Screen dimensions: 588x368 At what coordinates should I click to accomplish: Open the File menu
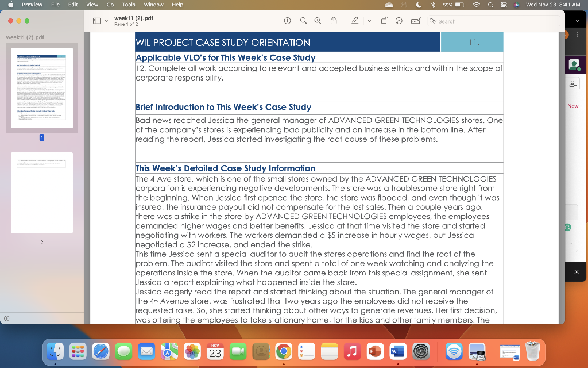coord(55,5)
